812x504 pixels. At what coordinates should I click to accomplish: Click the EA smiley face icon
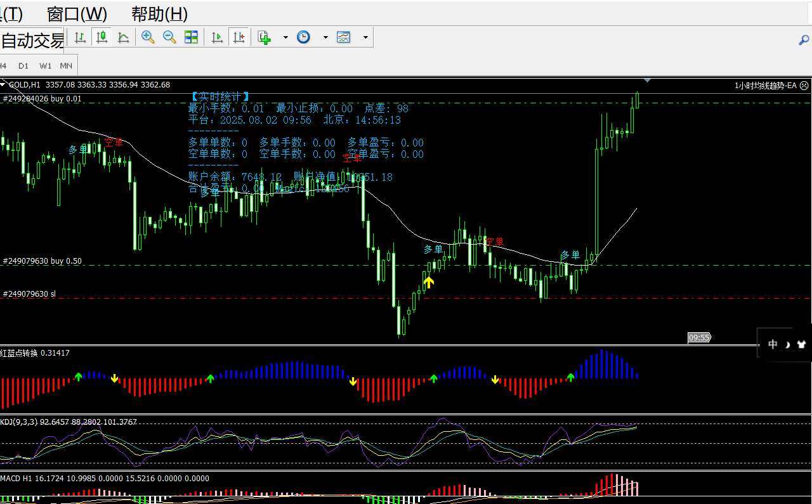point(804,85)
